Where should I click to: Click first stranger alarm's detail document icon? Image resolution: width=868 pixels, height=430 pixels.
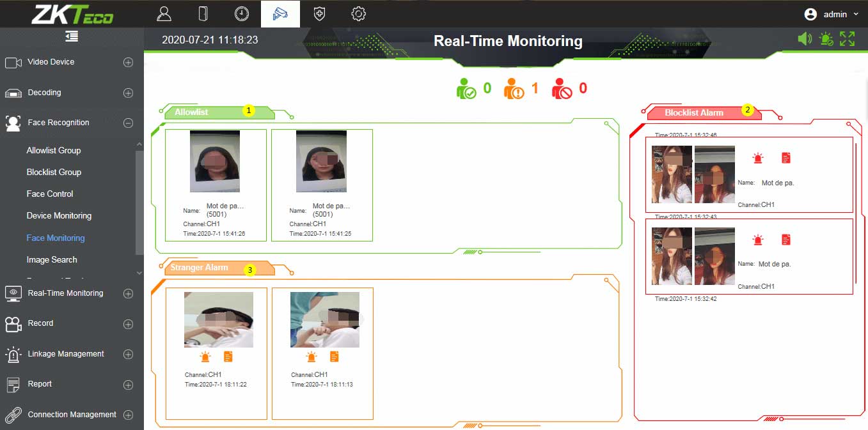click(228, 357)
